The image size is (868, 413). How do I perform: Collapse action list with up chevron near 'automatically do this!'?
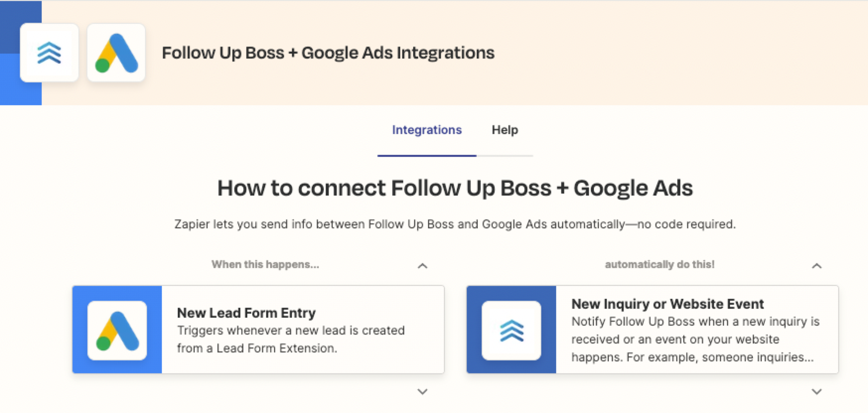click(817, 266)
